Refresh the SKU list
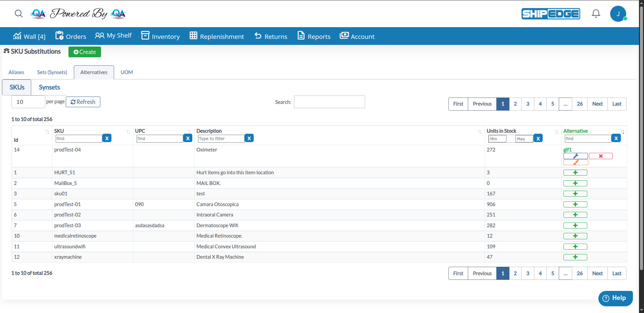644x313 pixels. pyautogui.click(x=83, y=102)
